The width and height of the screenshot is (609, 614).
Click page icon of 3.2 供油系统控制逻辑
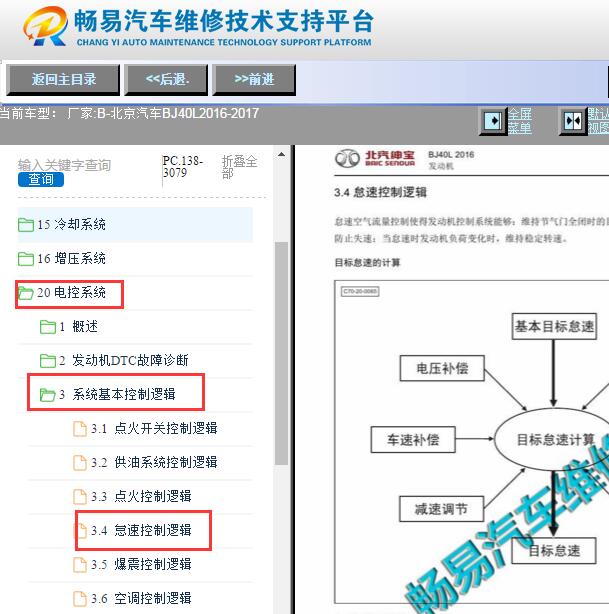point(80,462)
